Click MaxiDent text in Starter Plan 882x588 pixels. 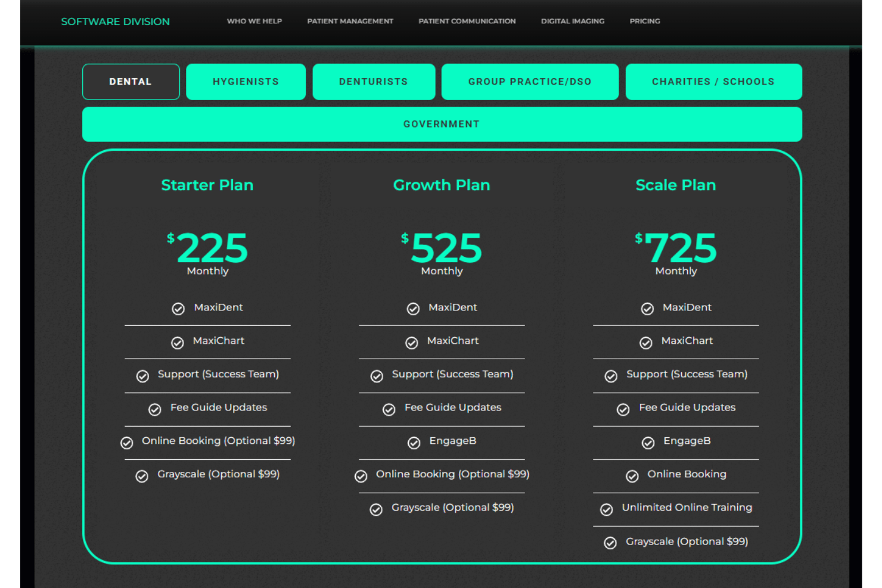(x=219, y=307)
